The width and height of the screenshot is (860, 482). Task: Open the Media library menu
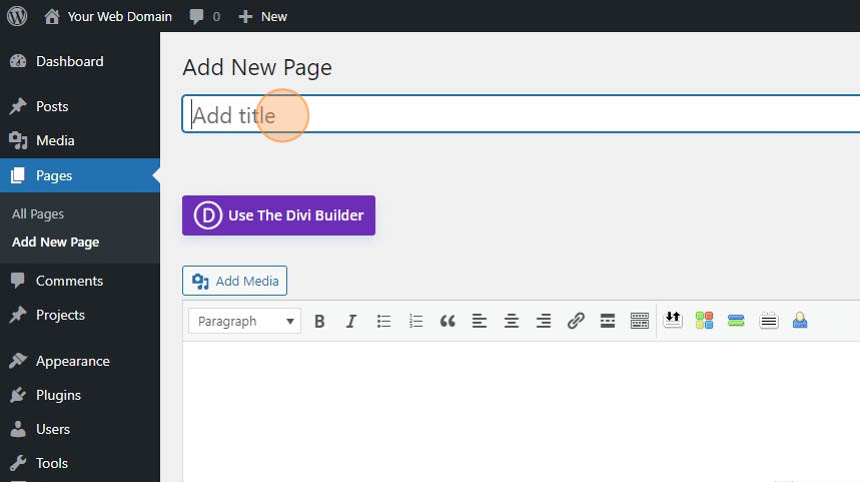click(55, 140)
